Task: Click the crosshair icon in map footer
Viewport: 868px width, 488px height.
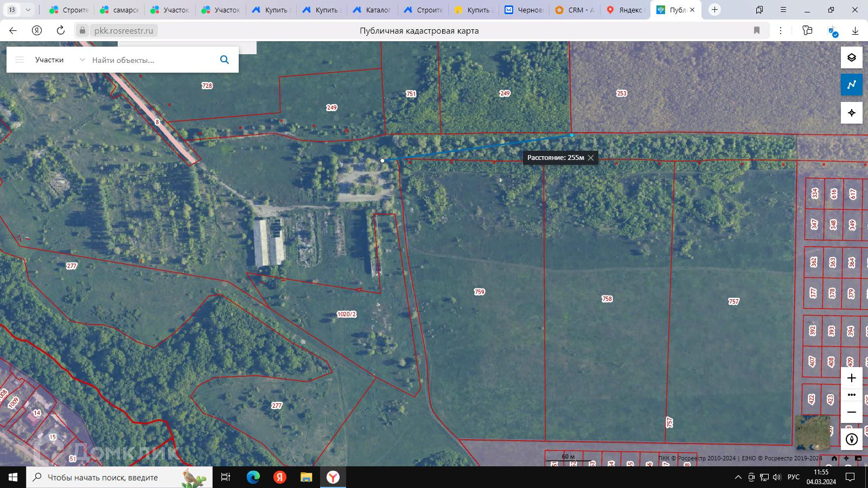Action: tap(846, 459)
